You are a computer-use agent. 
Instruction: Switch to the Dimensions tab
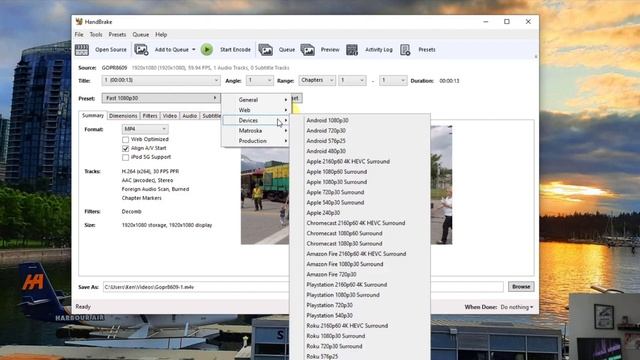click(x=123, y=116)
